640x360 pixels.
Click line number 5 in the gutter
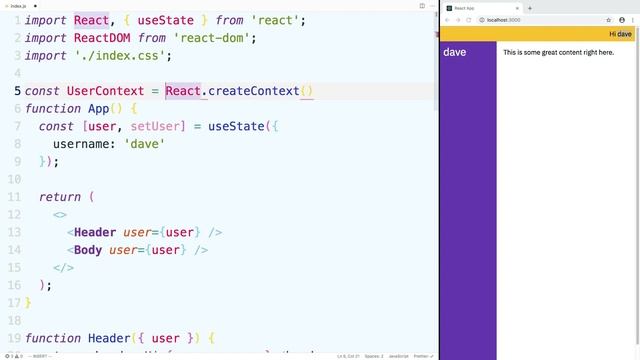[x=17, y=91]
